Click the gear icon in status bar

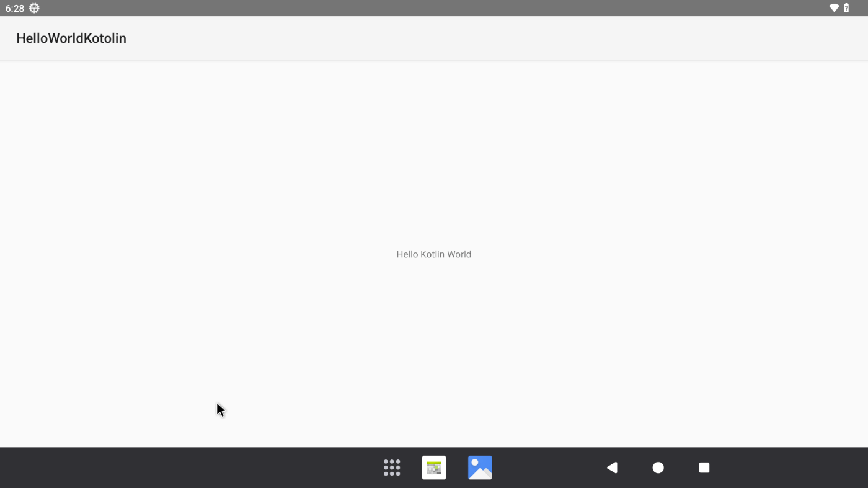tap(34, 8)
